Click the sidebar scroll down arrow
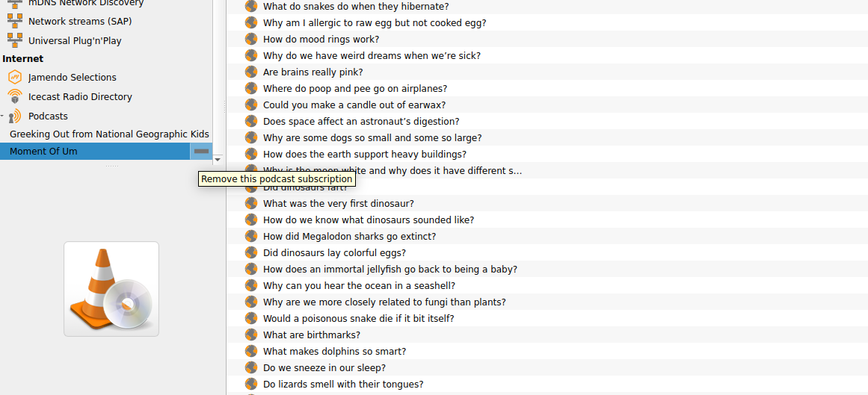This screenshot has width=868, height=395. pyautogui.click(x=218, y=159)
